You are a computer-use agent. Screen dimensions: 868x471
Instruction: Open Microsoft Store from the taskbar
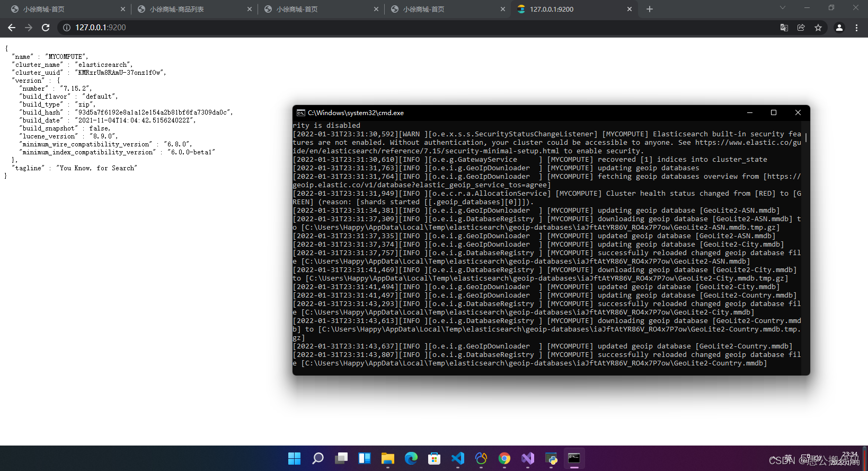click(434, 458)
